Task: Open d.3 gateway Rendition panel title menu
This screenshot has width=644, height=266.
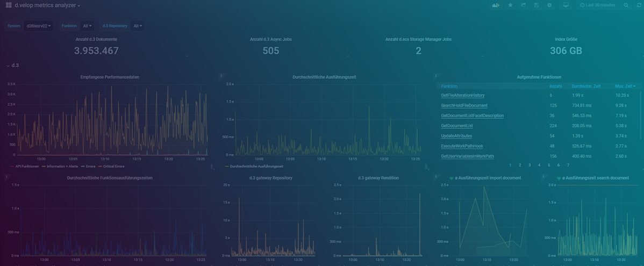Action: (x=378, y=178)
